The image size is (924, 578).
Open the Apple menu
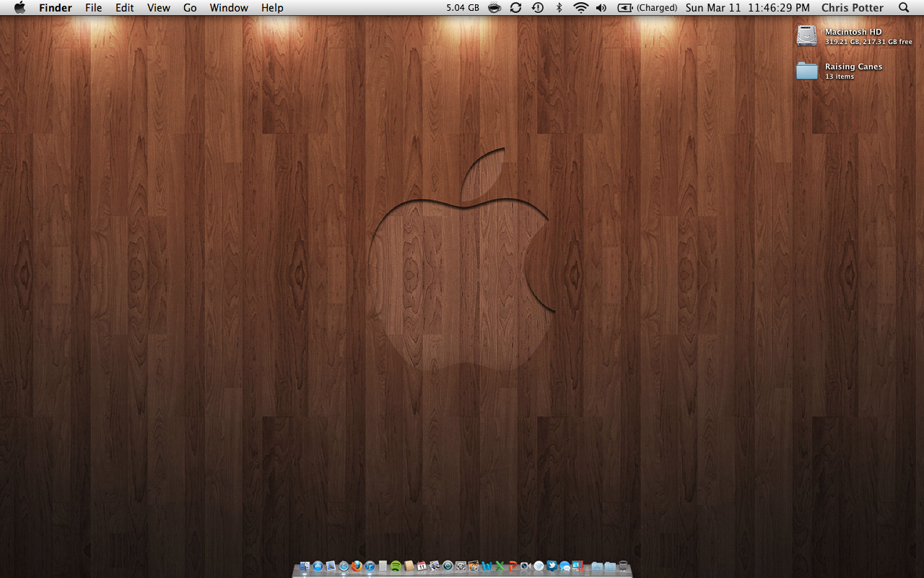pos(19,8)
